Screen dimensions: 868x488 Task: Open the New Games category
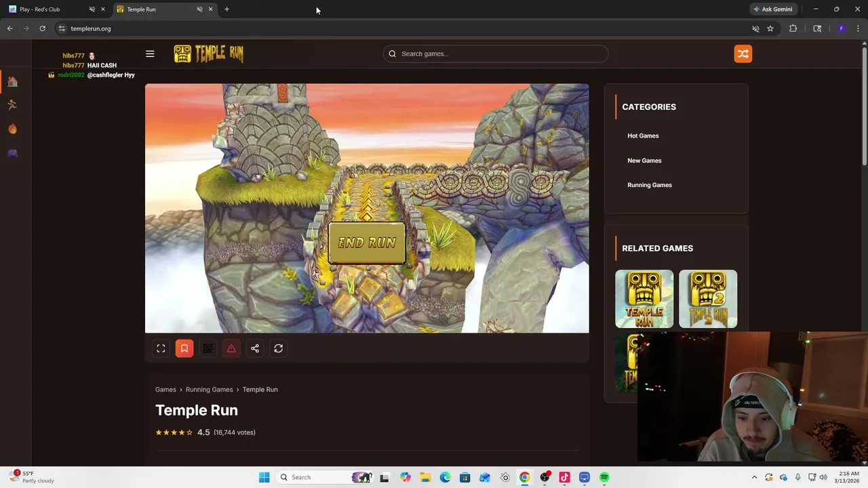coord(644,161)
